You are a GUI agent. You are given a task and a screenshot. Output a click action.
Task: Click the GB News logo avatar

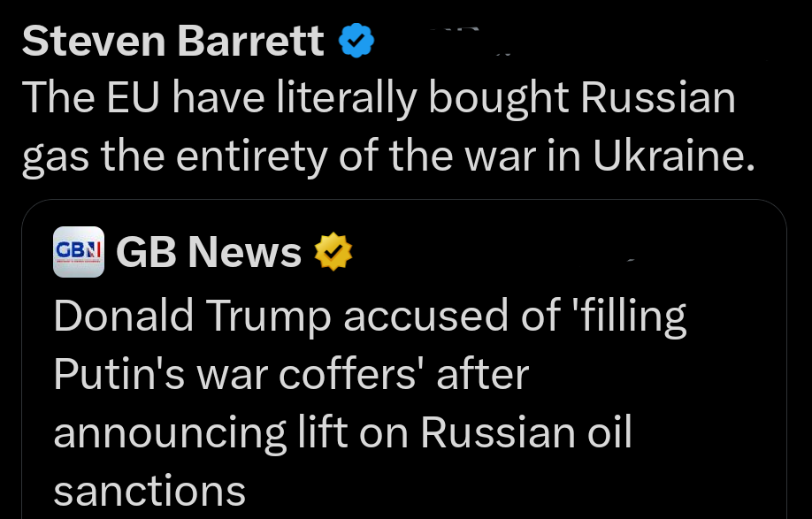[x=79, y=252]
